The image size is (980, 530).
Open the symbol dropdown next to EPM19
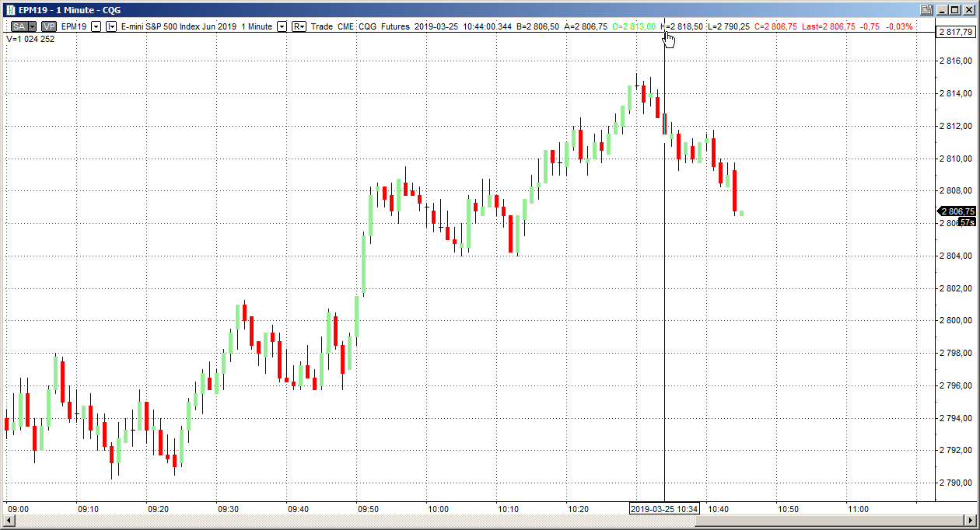tap(96, 26)
